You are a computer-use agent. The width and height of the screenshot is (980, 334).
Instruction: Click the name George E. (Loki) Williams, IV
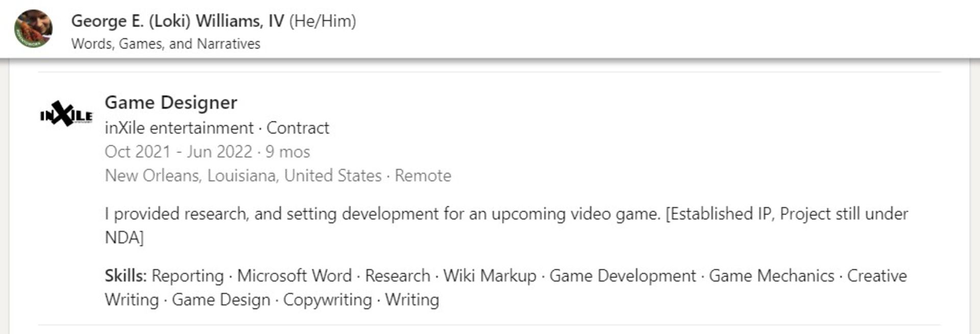pos(177,21)
